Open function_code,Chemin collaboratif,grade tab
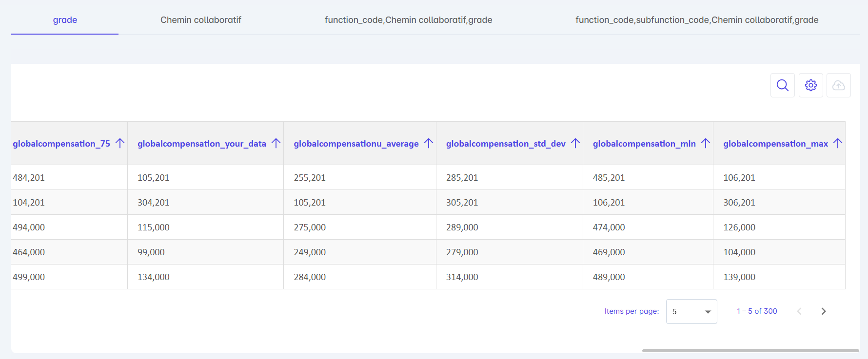 click(x=408, y=20)
